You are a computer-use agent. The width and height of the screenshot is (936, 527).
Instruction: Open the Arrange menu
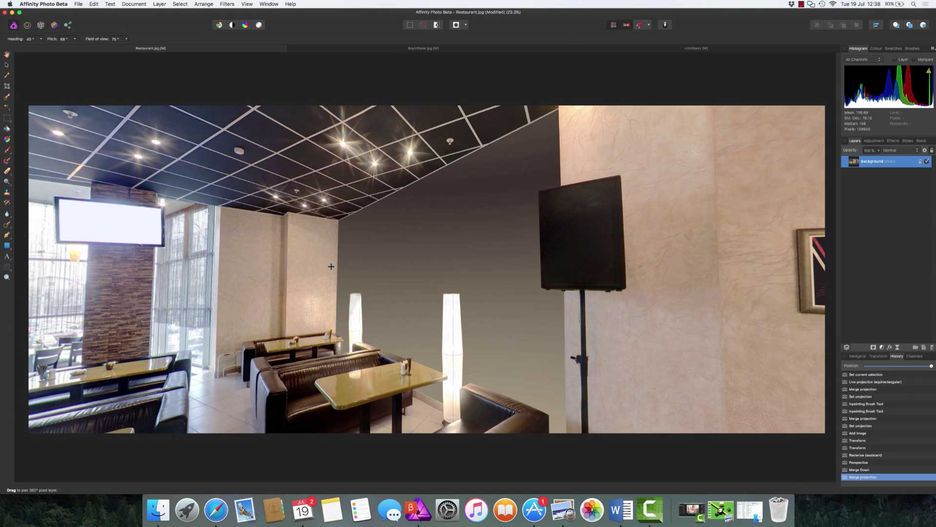click(204, 4)
